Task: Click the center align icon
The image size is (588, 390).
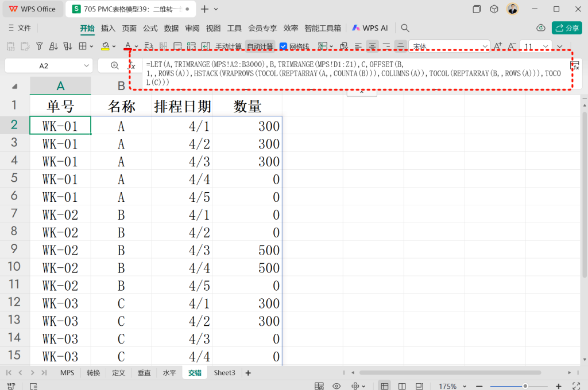Action: coord(372,46)
